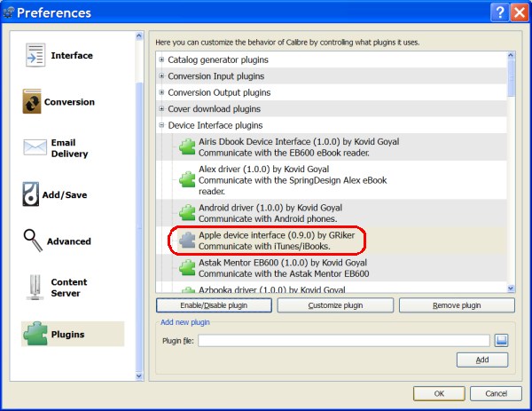This screenshot has height=411, width=532.
Task: Select the Content Server category label
Action: pos(69,288)
